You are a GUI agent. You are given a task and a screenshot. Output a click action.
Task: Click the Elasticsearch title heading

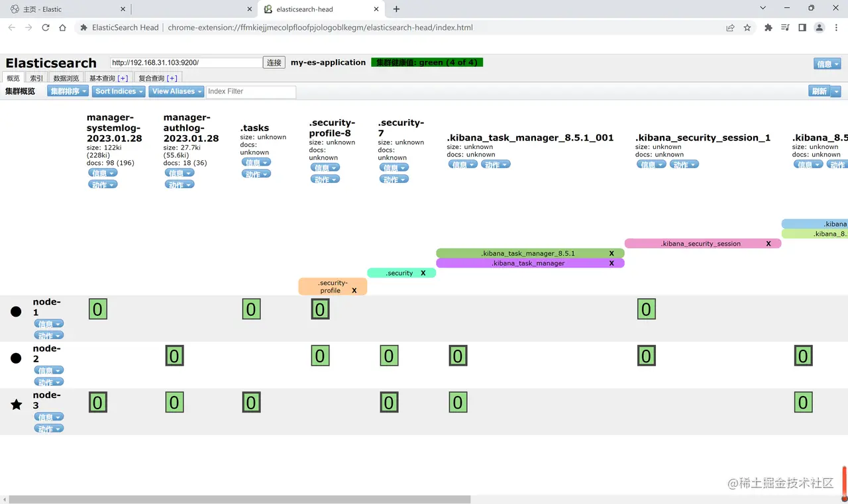tap(51, 63)
